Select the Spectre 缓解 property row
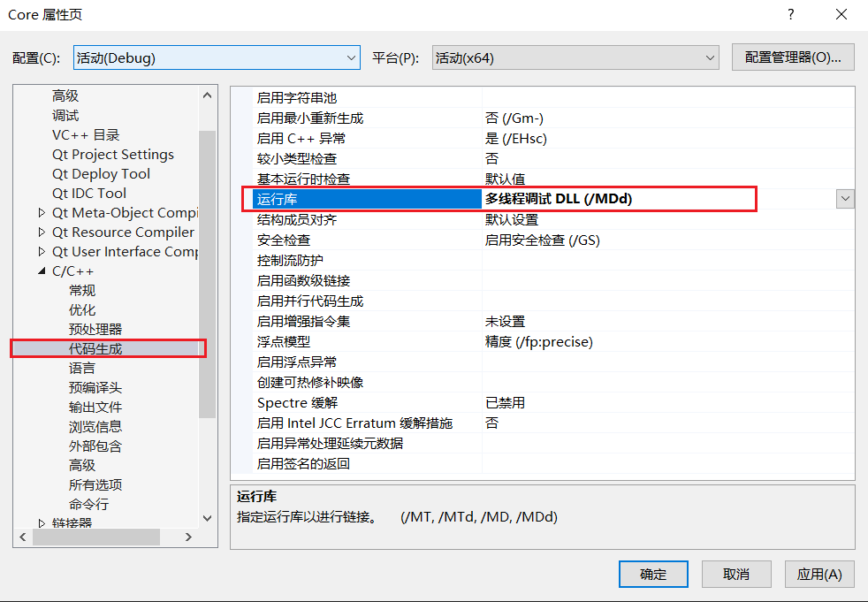The image size is (868, 602). click(x=354, y=403)
